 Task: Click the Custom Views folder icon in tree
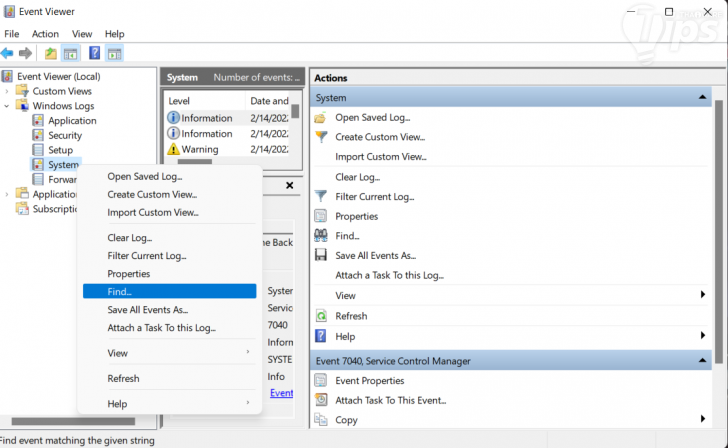22,91
